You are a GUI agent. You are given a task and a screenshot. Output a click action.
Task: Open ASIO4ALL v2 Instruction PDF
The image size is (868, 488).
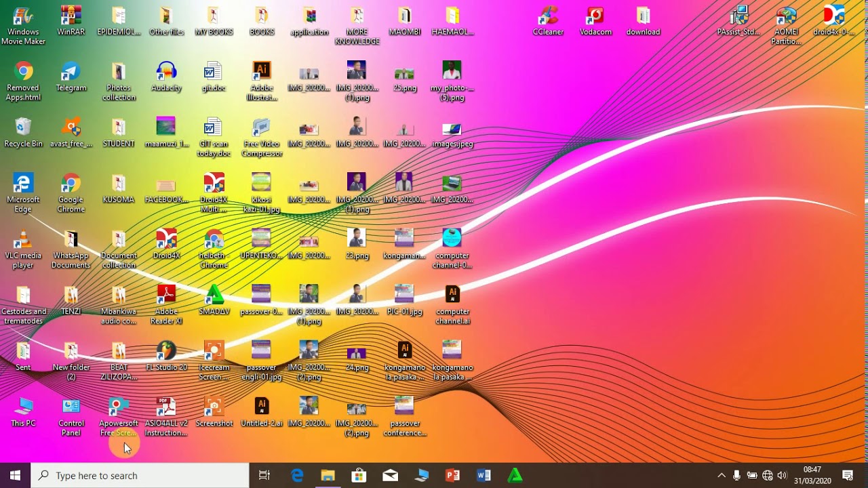point(166,417)
